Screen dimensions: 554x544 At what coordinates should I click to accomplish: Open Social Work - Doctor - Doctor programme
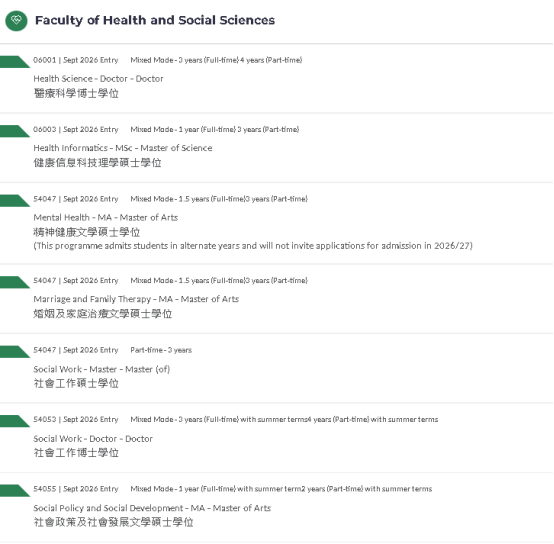point(93,439)
